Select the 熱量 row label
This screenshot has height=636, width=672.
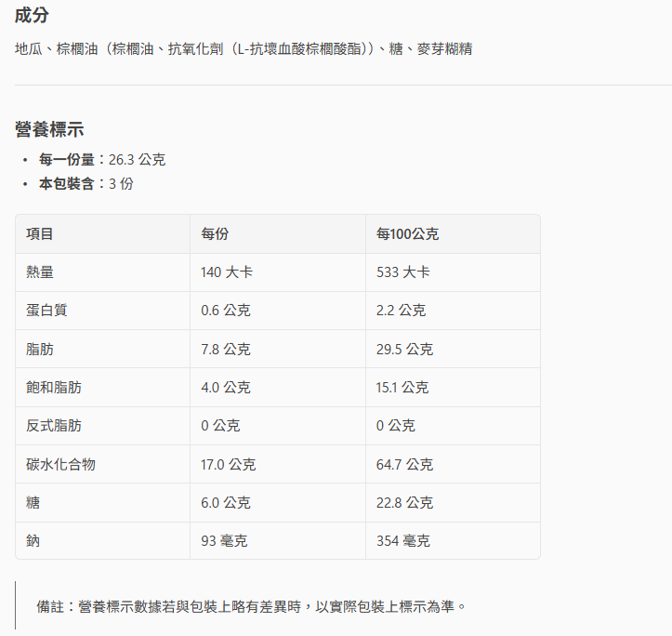point(40,272)
